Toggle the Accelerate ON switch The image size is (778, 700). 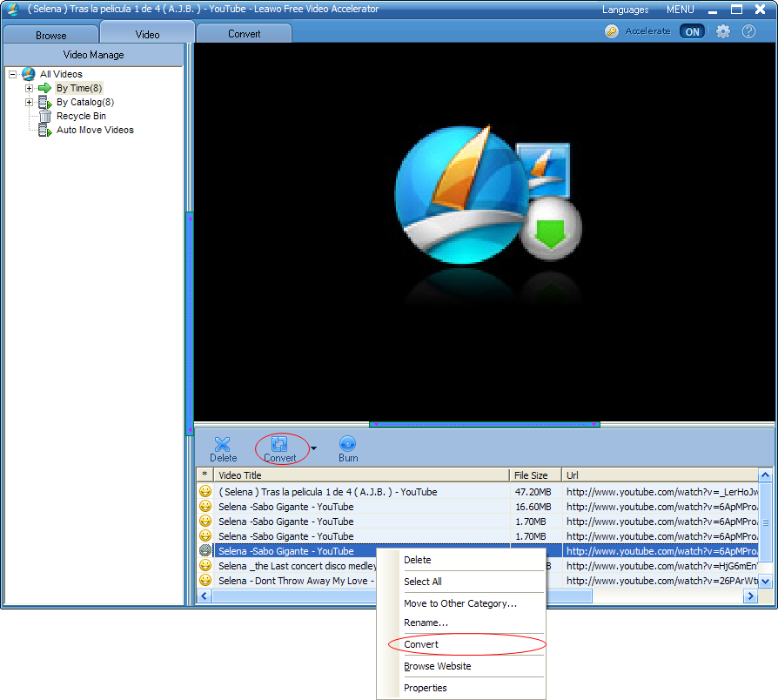point(692,31)
